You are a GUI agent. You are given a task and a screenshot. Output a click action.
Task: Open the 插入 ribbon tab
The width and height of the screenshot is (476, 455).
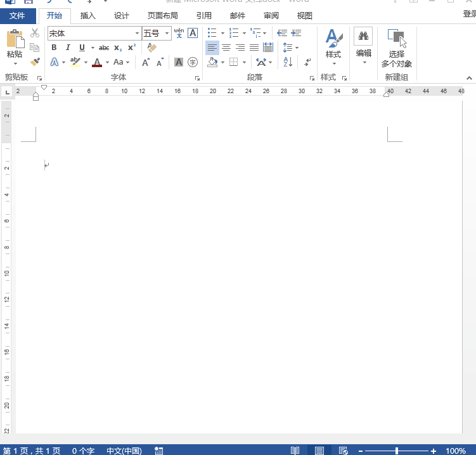pyautogui.click(x=88, y=16)
